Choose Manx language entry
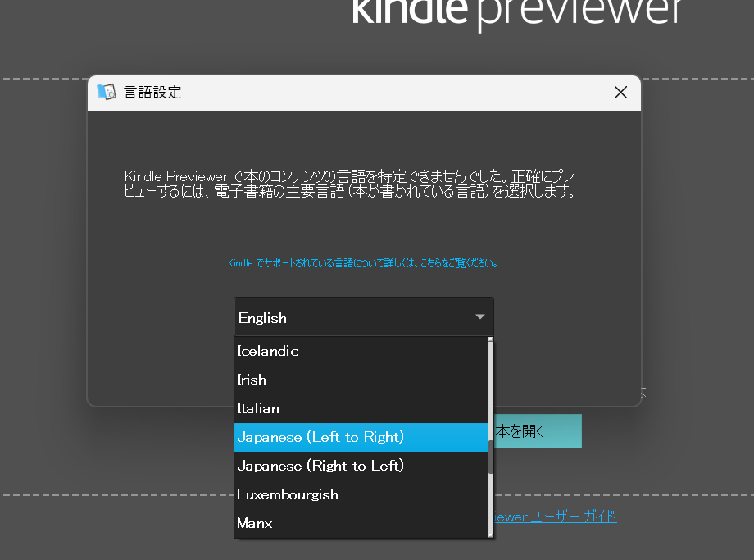754x560 pixels. 361,523
